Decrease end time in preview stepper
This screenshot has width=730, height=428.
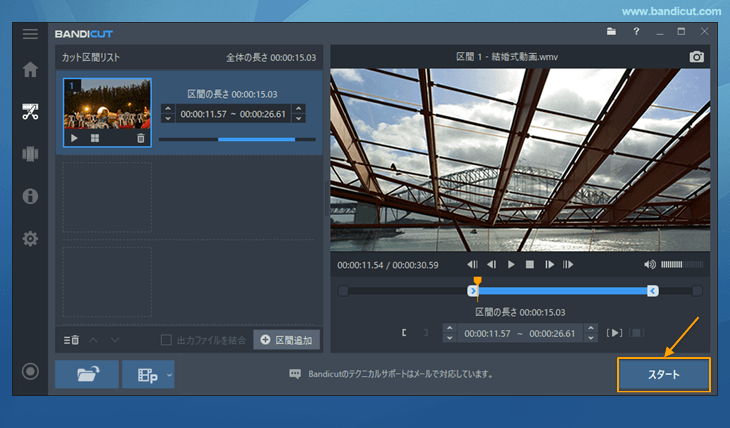coord(591,338)
